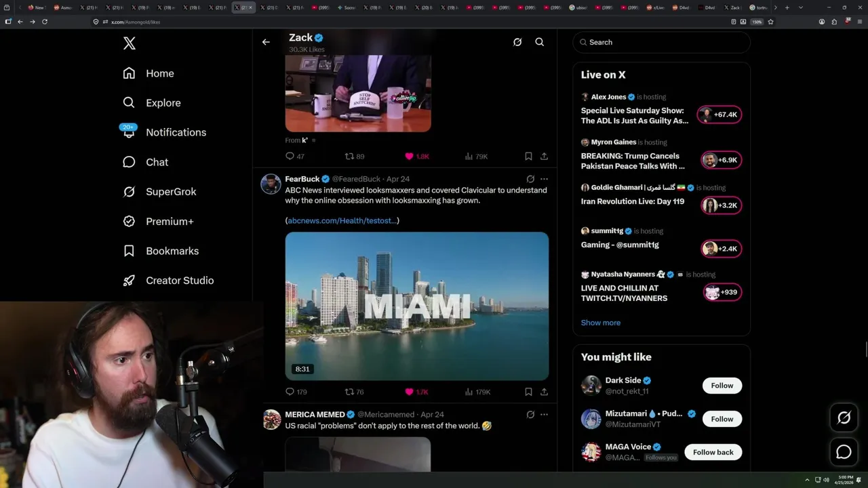Open more options on MERICA MEMED post

(x=544, y=414)
